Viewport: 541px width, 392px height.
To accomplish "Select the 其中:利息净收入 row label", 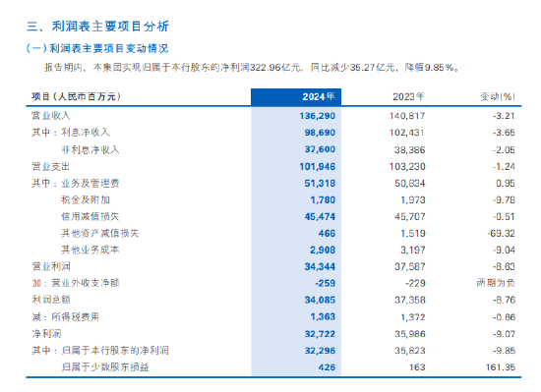I will [71, 133].
